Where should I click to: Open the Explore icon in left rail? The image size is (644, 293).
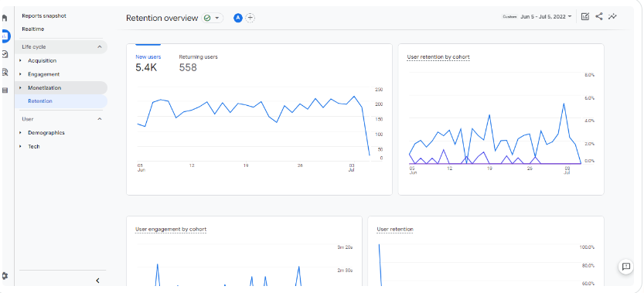(x=5, y=54)
